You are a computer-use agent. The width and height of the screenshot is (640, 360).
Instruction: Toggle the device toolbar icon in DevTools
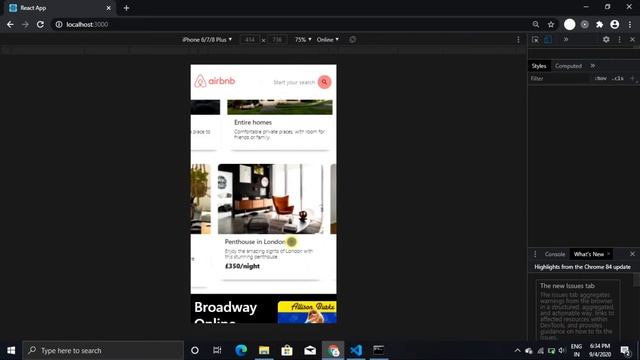pos(548,40)
